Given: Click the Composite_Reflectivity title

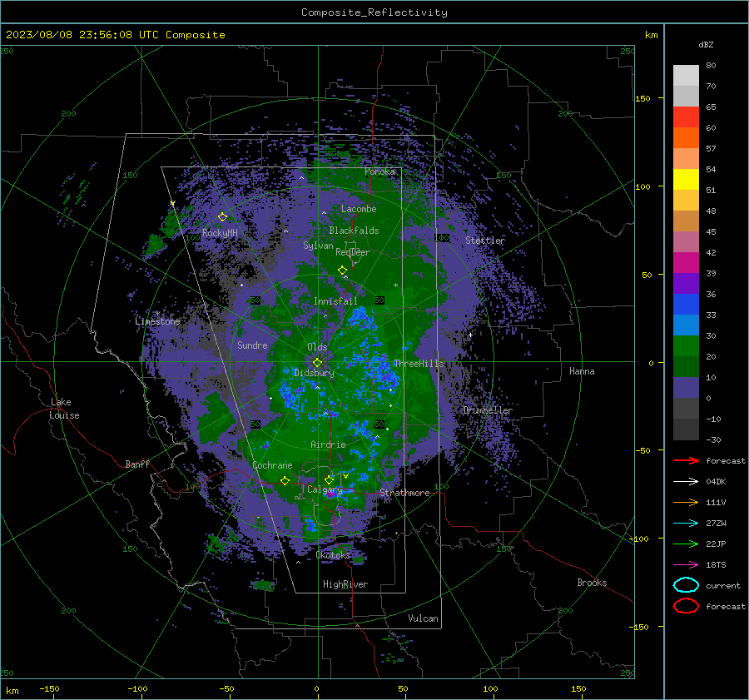Looking at the screenshot, I should tap(374, 12).
